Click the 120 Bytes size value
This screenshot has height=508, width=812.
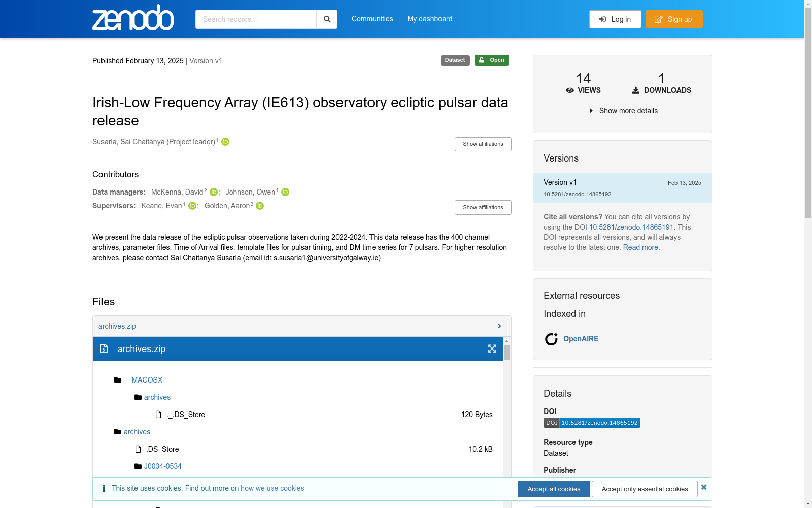pyautogui.click(x=477, y=415)
